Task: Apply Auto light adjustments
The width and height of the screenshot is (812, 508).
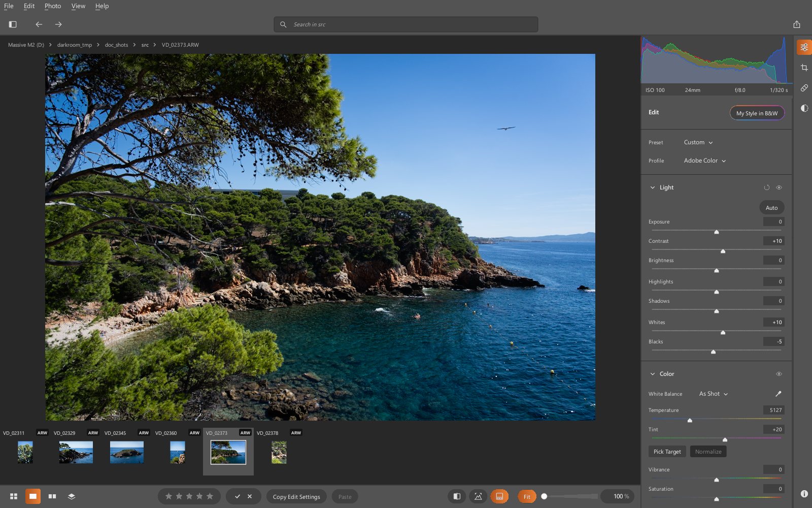Action: click(771, 208)
